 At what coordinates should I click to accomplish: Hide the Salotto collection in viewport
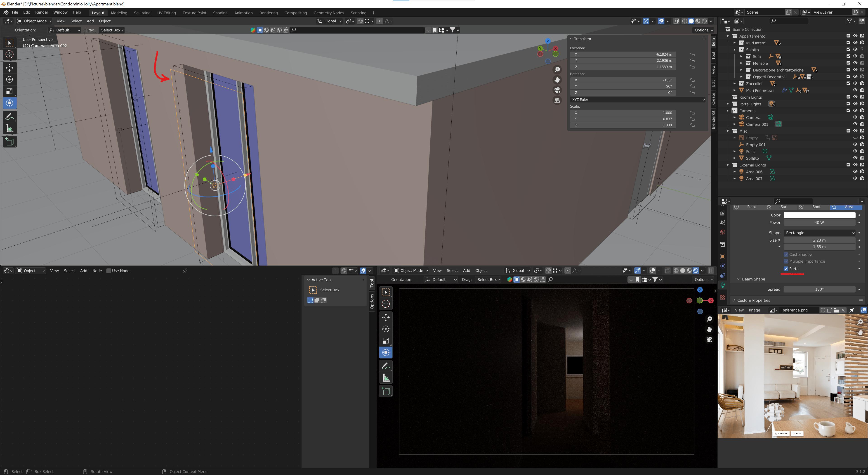[x=855, y=50]
